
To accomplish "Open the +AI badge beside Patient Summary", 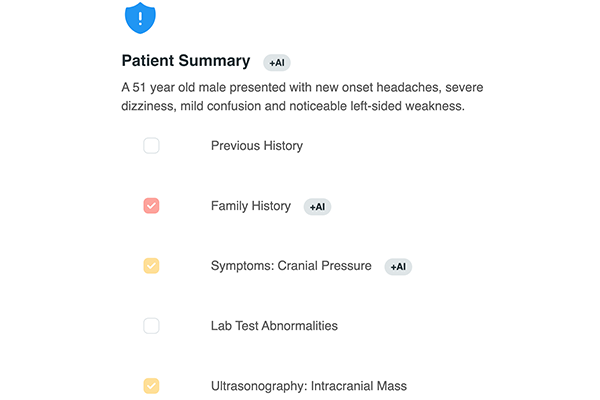I will pos(277,62).
